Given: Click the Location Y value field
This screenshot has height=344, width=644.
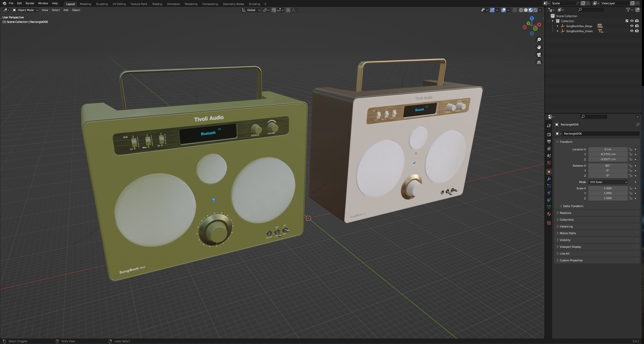Looking at the screenshot, I should [x=608, y=154].
